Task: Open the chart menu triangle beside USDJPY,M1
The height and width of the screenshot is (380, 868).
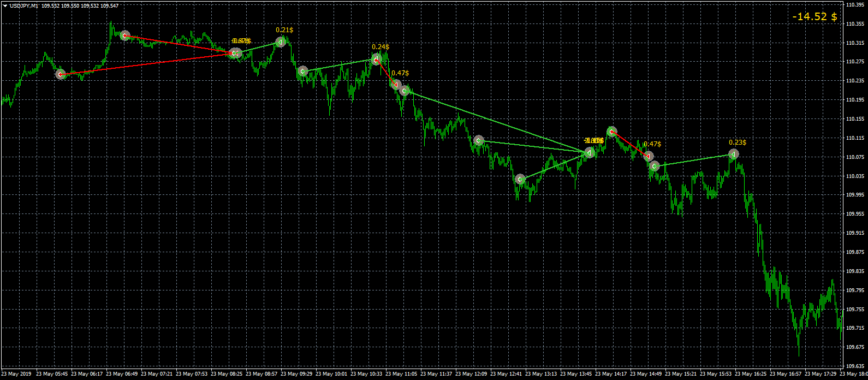Action: coord(5,5)
